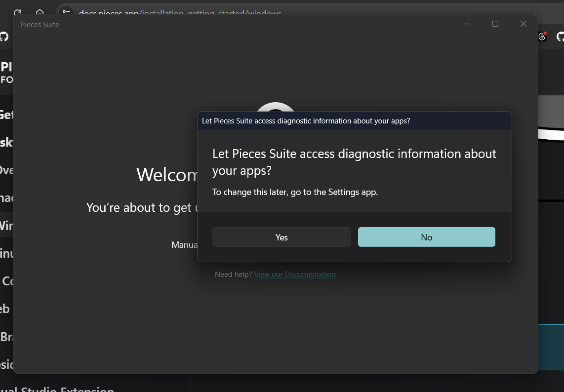The height and width of the screenshot is (392, 564).
Task: Open GitHub bookmark icon at right of browser
Action: tap(560, 37)
